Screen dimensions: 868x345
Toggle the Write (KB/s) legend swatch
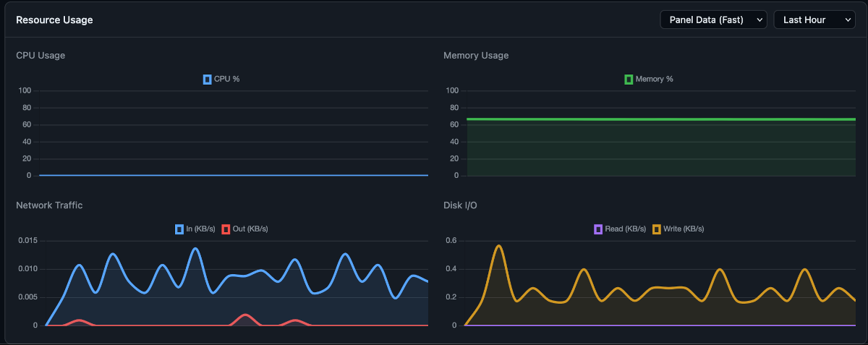click(657, 229)
